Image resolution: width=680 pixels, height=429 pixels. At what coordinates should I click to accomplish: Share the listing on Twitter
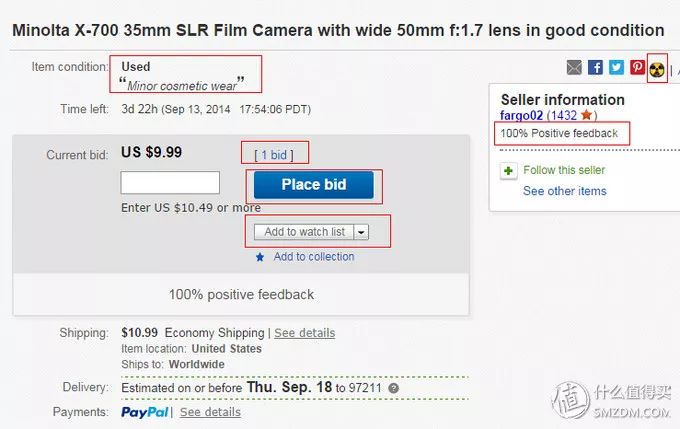click(616, 68)
